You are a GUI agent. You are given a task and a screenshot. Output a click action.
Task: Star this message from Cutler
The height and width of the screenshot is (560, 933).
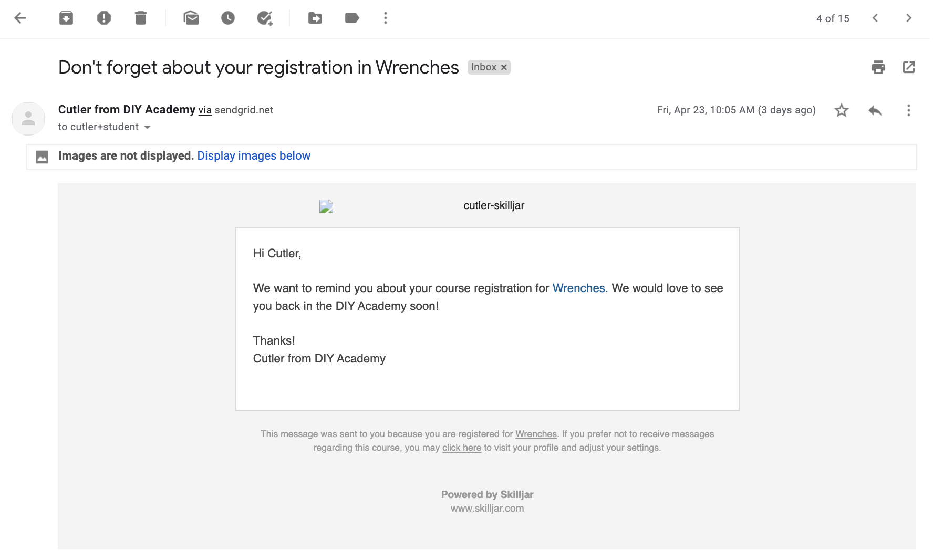842,110
